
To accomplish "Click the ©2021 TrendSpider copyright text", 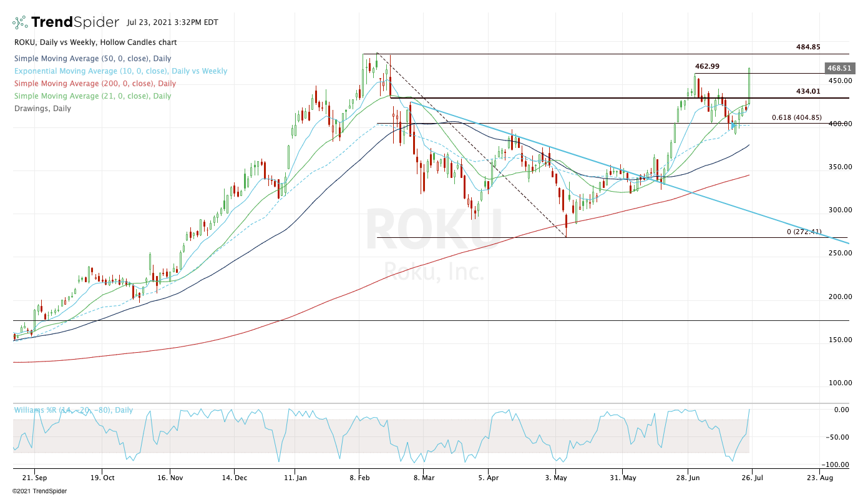I will [x=39, y=491].
